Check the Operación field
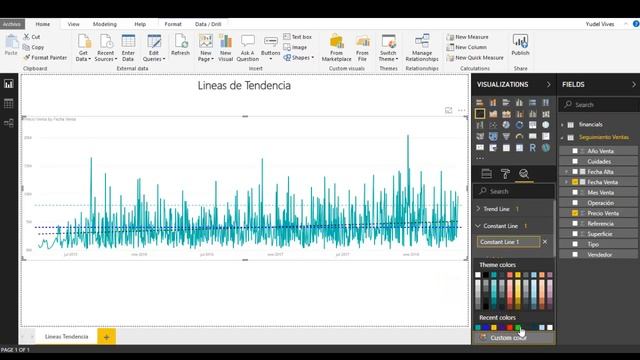 [x=575, y=203]
